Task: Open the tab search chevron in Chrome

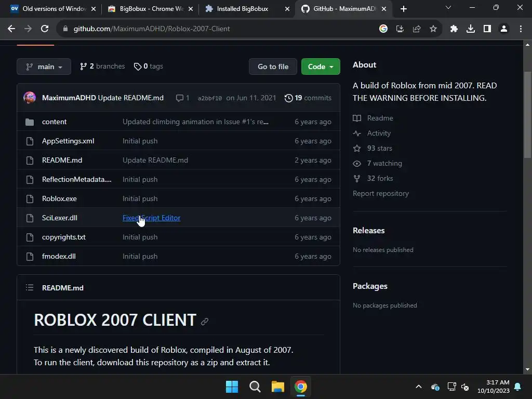Action: pos(448,7)
